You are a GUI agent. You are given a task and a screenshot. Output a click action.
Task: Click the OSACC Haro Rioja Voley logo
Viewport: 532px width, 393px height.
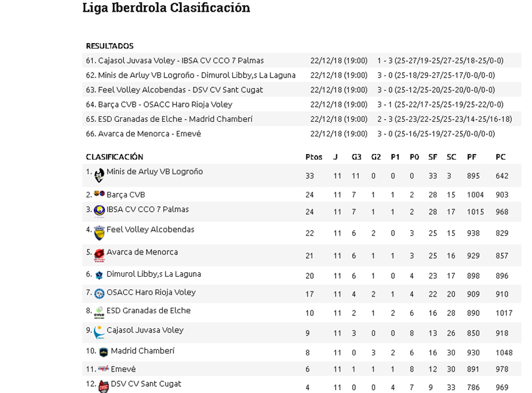click(99, 294)
